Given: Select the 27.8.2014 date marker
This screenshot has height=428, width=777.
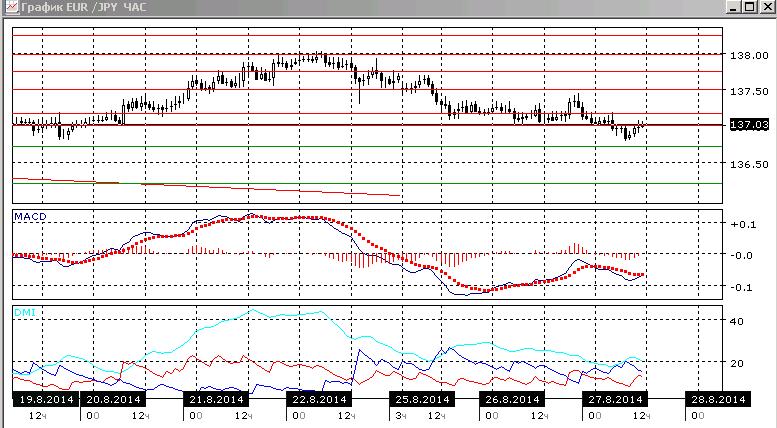Looking at the screenshot, I should (x=615, y=399).
